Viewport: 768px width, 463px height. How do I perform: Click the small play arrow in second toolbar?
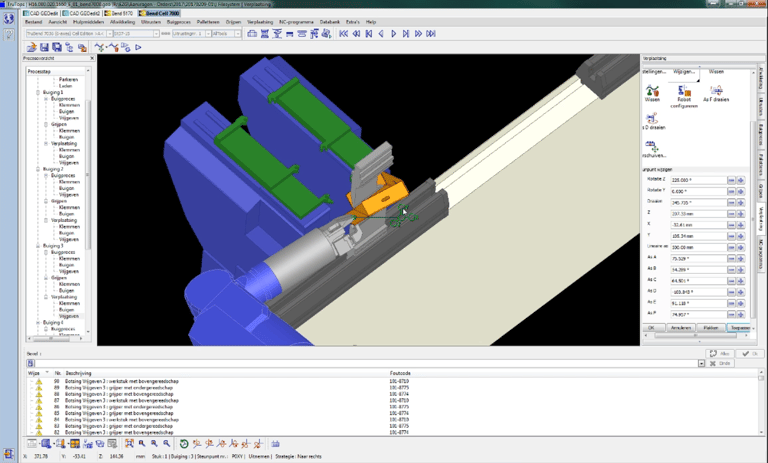[x=139, y=47]
